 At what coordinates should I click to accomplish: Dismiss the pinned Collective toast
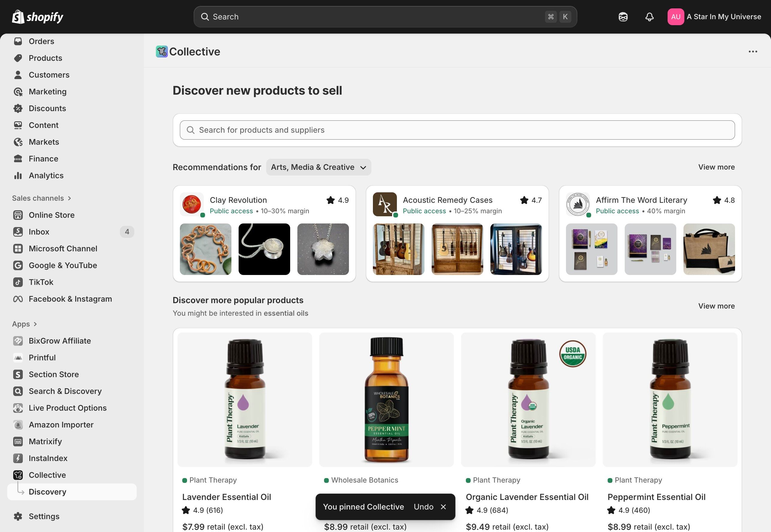point(443,507)
